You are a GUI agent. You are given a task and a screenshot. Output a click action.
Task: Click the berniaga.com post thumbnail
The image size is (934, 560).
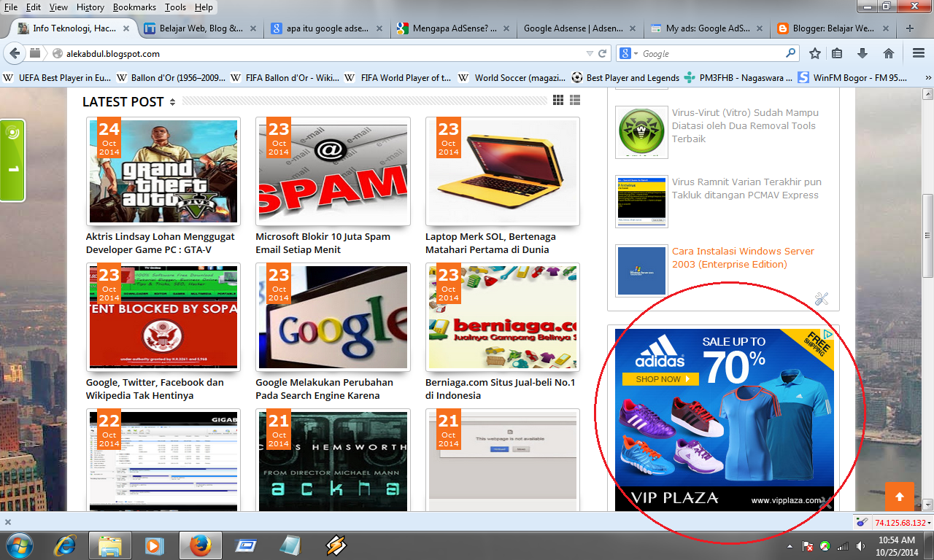[x=503, y=317]
